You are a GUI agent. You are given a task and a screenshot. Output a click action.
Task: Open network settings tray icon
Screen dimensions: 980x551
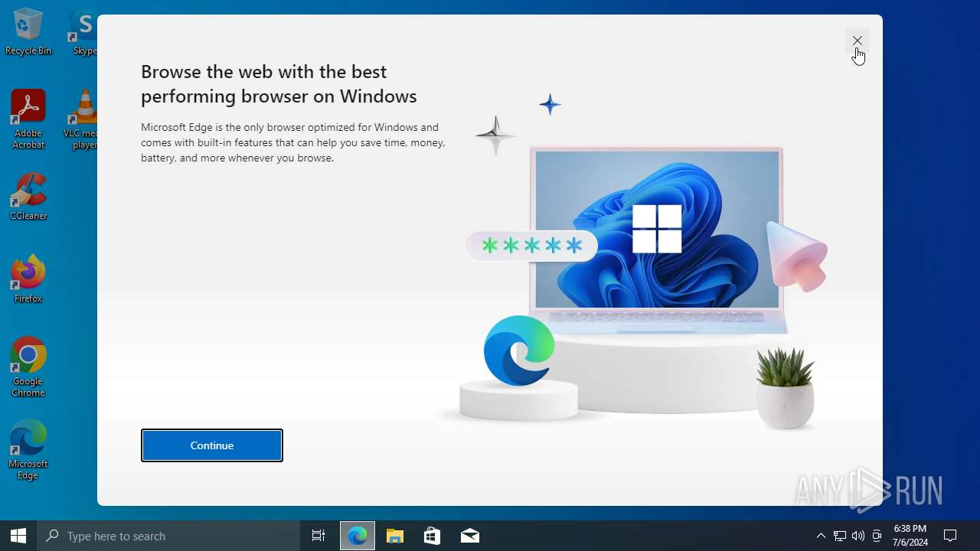(x=840, y=536)
